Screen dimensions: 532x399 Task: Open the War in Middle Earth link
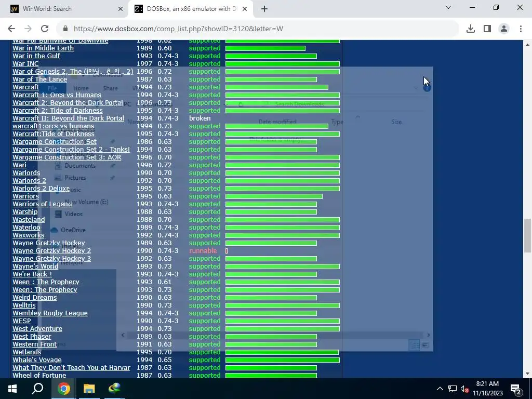pyautogui.click(x=43, y=48)
